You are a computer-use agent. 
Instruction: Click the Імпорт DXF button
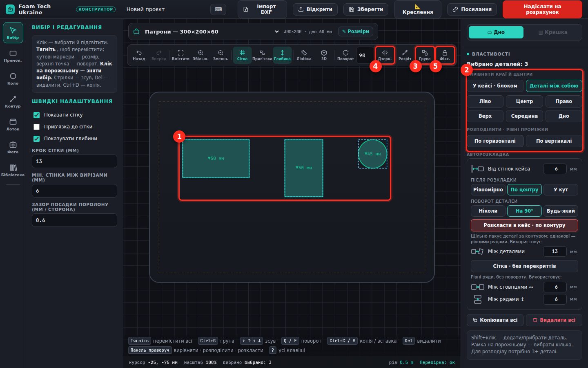pyautogui.click(x=262, y=9)
